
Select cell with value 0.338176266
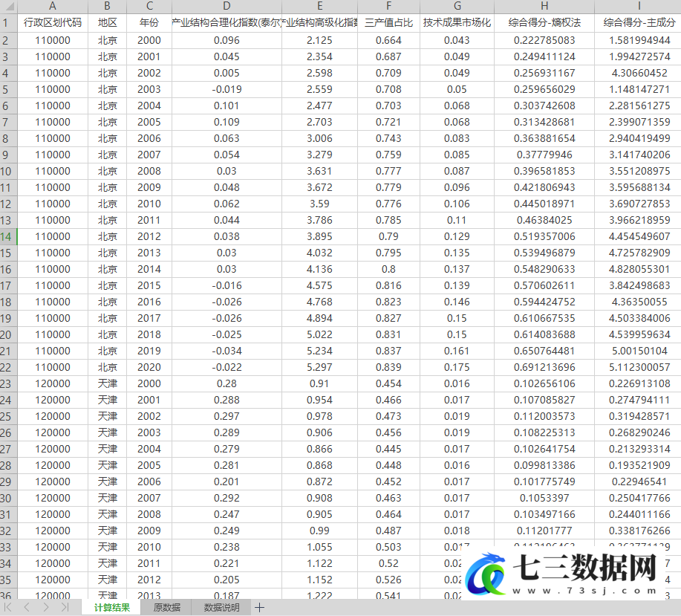pos(639,531)
